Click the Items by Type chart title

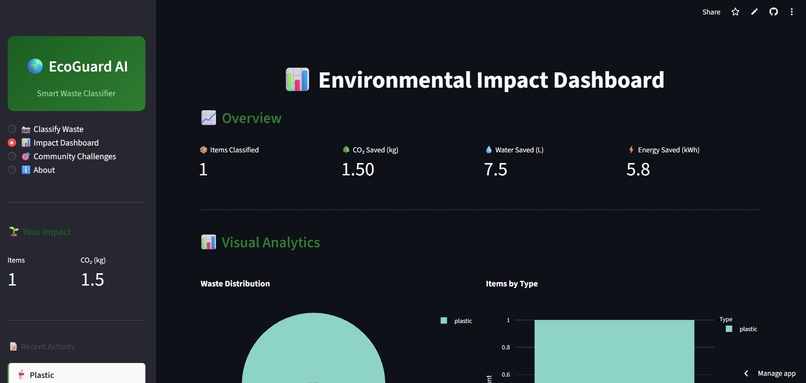coord(511,284)
